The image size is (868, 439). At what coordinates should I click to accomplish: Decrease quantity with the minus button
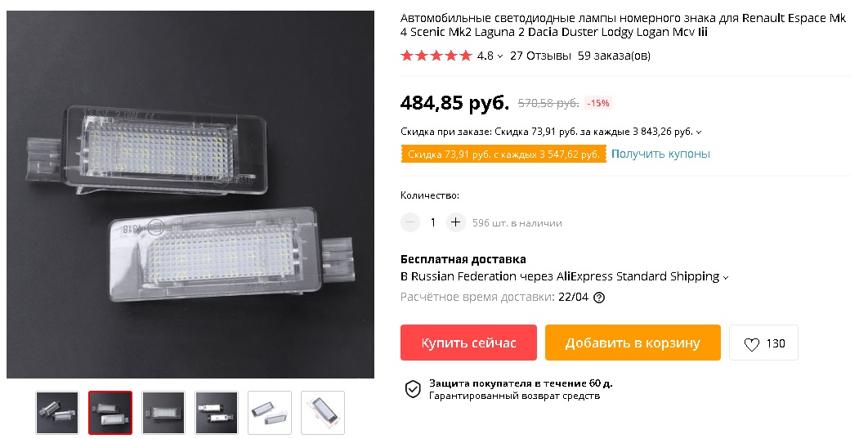[410, 222]
